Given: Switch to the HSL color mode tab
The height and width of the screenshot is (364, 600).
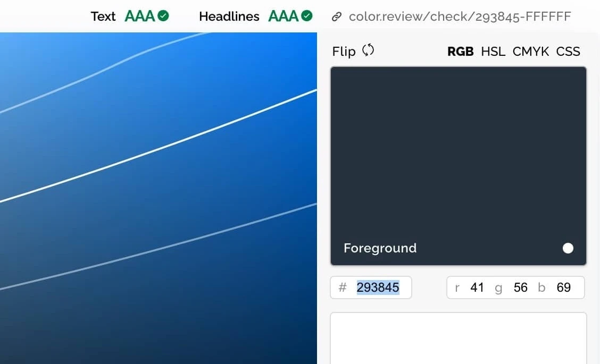Looking at the screenshot, I should [493, 52].
